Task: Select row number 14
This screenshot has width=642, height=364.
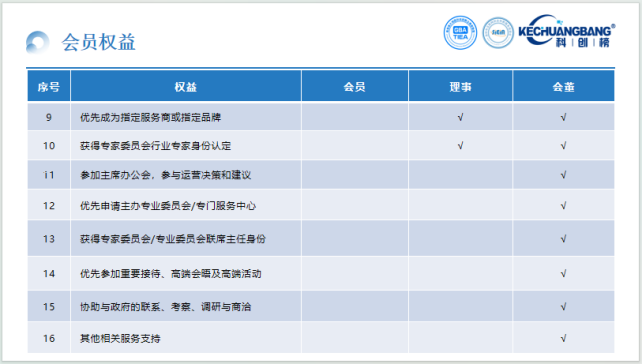Action: pos(49,274)
